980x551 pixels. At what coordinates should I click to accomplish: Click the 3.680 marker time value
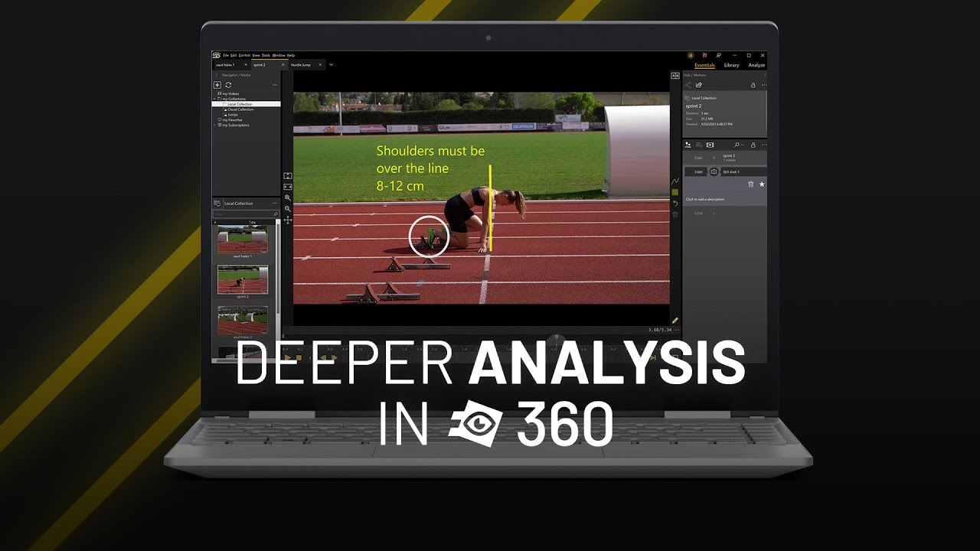point(698,172)
